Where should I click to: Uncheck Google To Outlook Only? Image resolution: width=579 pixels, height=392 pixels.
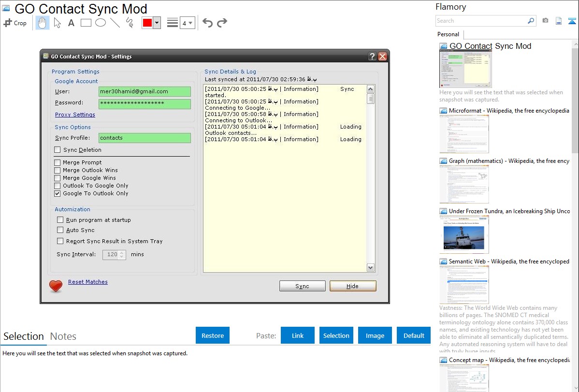(58, 193)
